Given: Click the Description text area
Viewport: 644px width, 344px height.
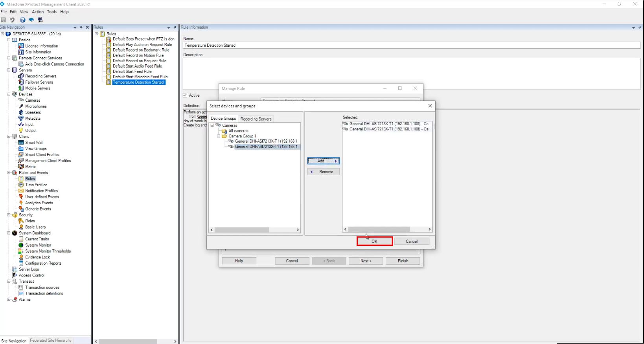Looking at the screenshot, I should [412, 74].
